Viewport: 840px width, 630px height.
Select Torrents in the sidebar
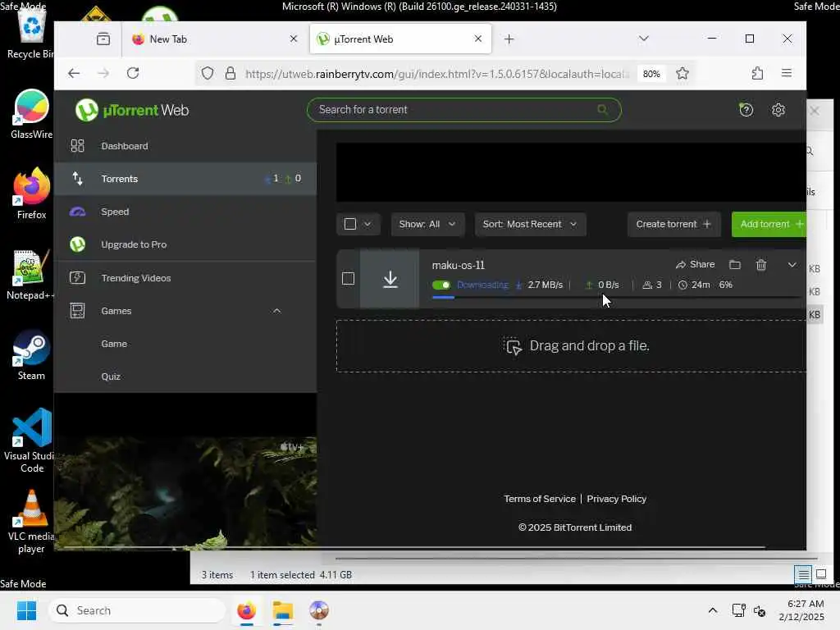point(185,178)
